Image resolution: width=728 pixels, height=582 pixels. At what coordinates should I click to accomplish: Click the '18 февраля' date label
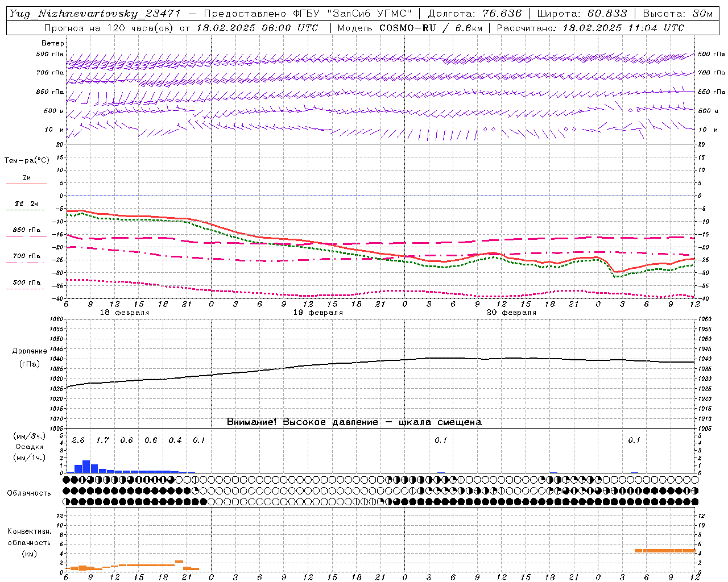tap(125, 313)
